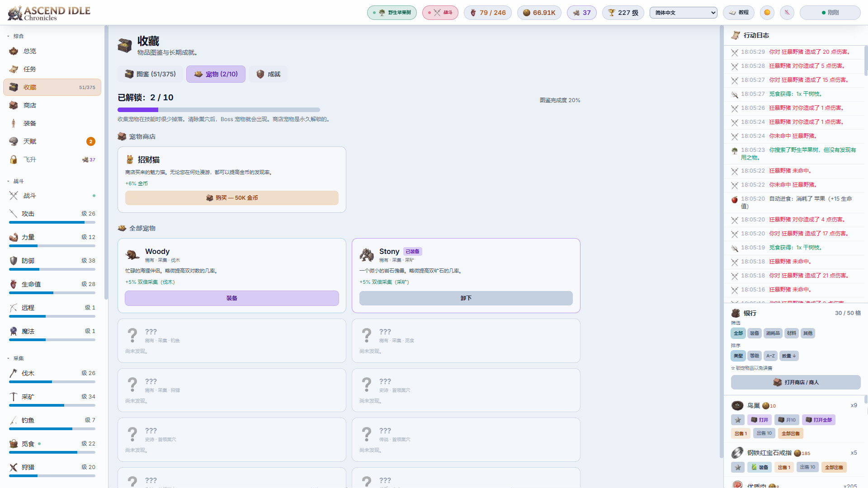Switch to the 成就 achievements tab
This screenshot has width=868, height=488.
(x=268, y=74)
